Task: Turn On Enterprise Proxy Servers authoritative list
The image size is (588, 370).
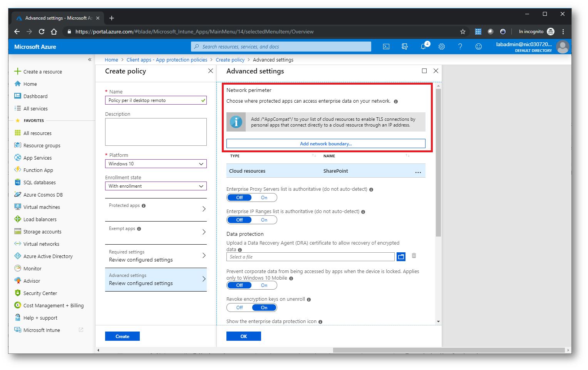Action: pos(264,198)
